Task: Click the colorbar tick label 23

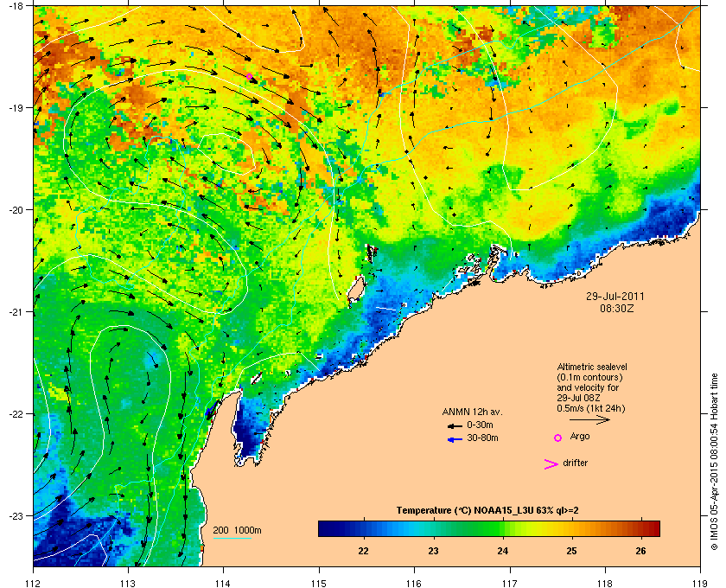Action: click(433, 551)
